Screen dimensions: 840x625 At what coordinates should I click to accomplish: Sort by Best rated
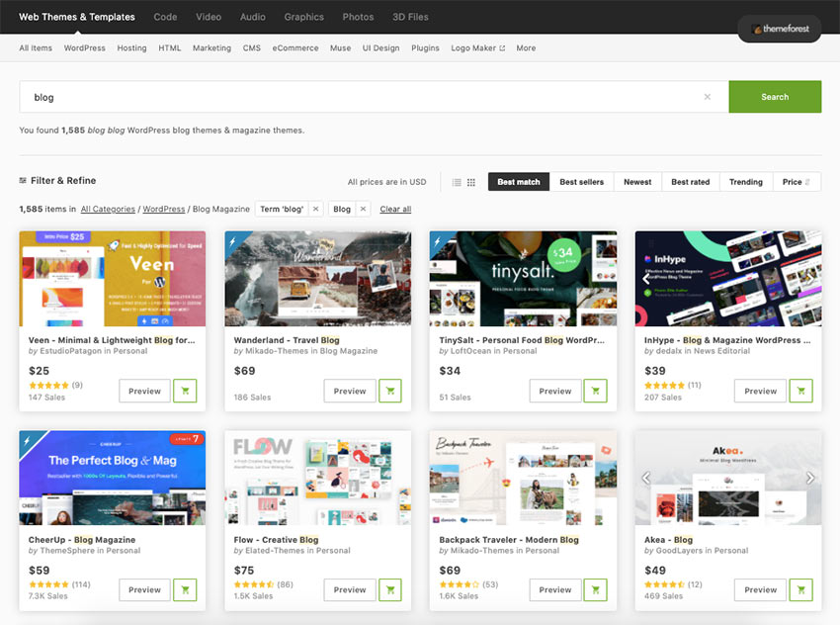[x=691, y=182]
